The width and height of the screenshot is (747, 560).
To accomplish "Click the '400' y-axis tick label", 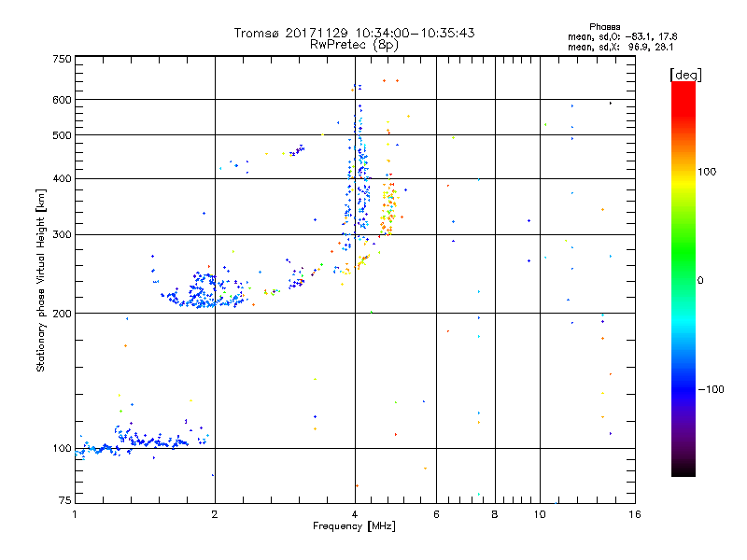I will [62, 178].
